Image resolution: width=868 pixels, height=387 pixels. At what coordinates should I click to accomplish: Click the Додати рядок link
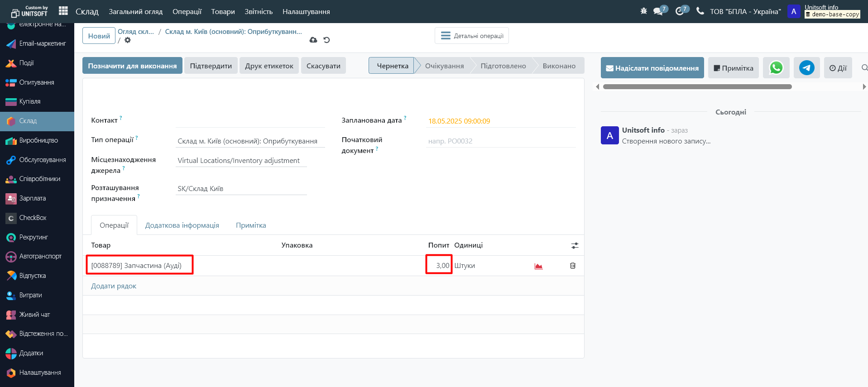point(114,286)
